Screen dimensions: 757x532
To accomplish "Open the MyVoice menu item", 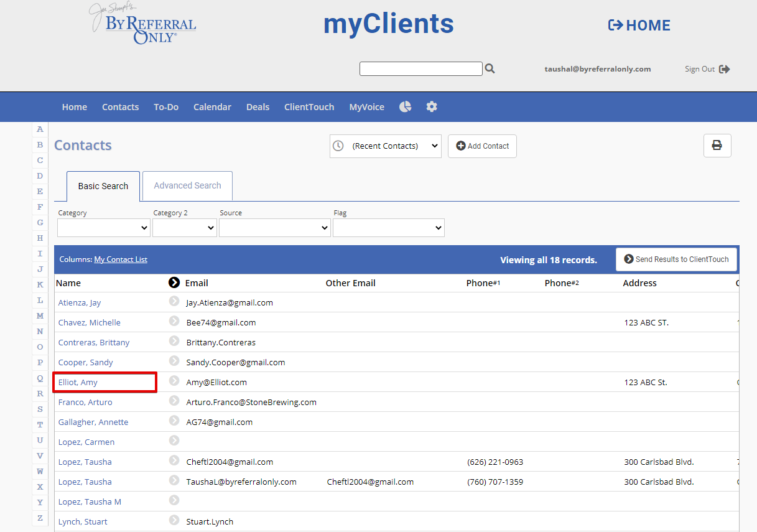I will [x=366, y=107].
